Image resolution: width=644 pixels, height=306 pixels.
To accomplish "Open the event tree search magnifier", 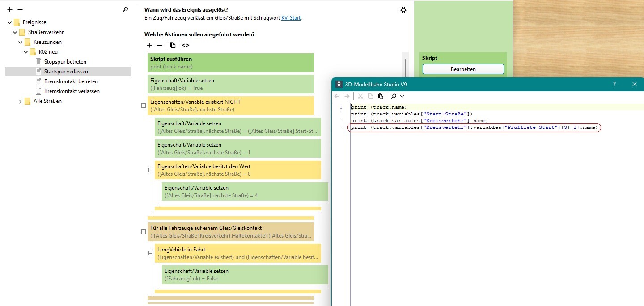I will (126, 9).
